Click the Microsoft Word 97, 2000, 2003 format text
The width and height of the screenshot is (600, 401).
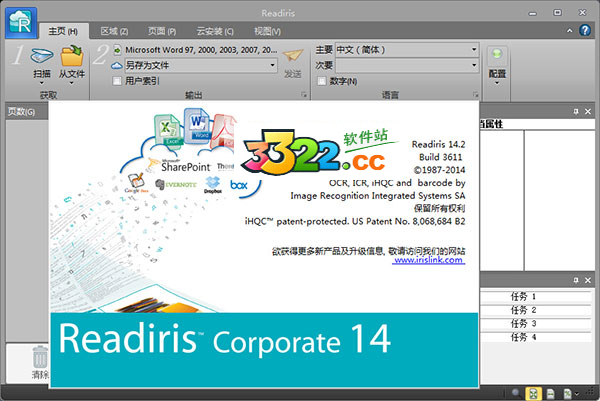point(201,50)
